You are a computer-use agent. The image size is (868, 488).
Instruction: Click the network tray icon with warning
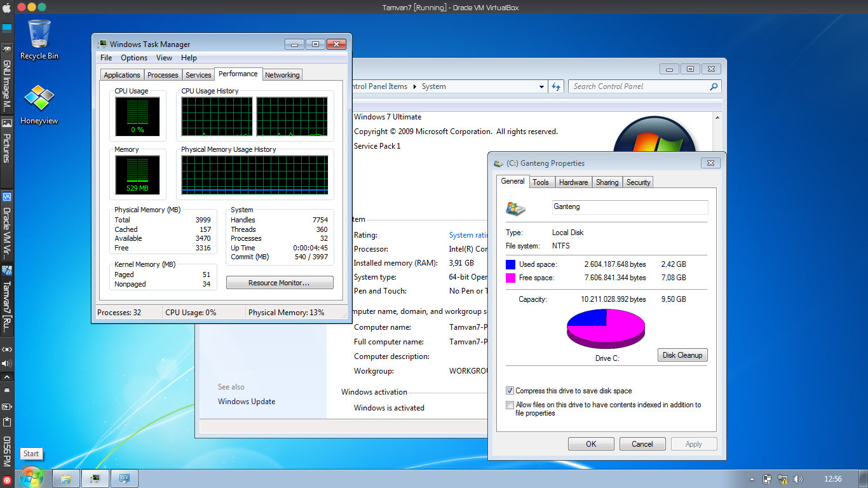click(783, 479)
